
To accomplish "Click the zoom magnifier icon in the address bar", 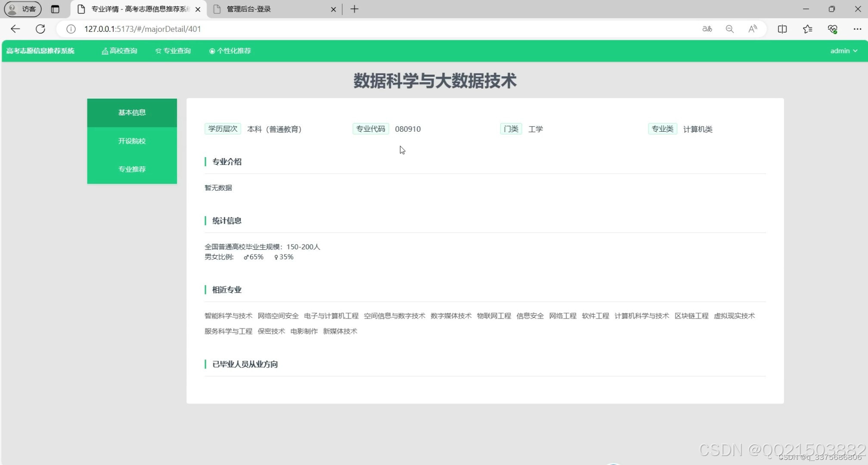I will coord(730,29).
